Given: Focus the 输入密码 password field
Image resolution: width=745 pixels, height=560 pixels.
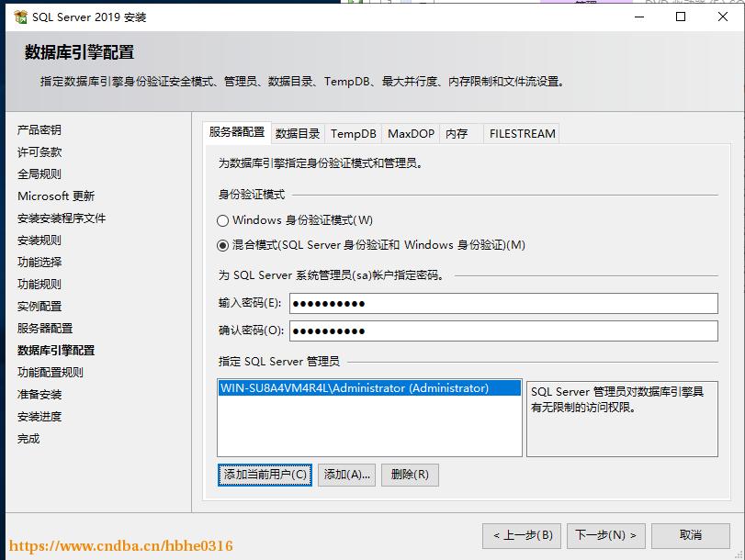Looking at the screenshot, I should [x=503, y=304].
